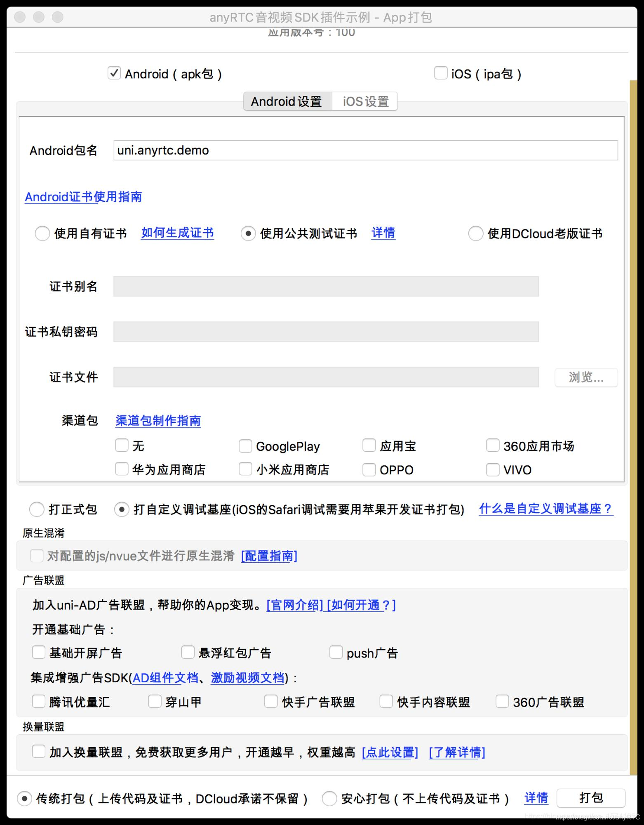Open the AD组件文档 link
The image size is (644, 825).
tap(165, 678)
